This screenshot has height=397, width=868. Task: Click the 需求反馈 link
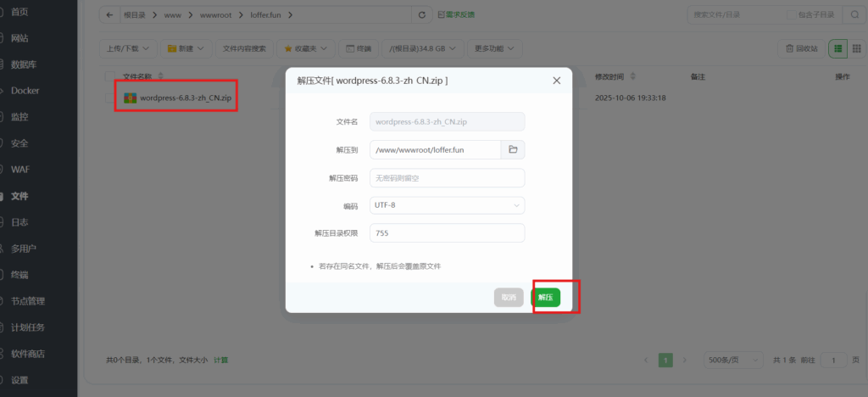click(x=456, y=14)
